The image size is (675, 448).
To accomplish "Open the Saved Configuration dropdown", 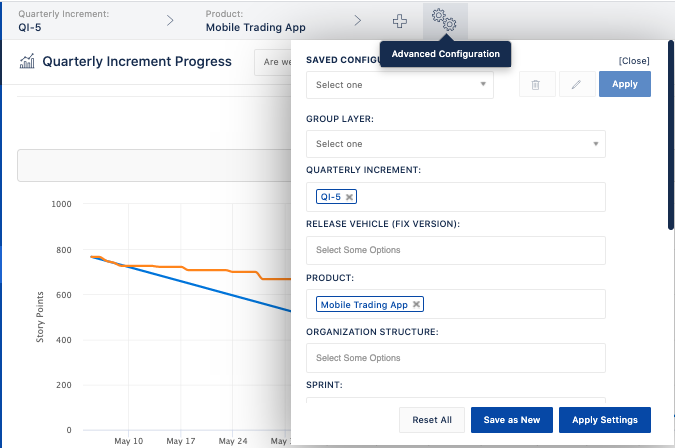I will click(399, 85).
